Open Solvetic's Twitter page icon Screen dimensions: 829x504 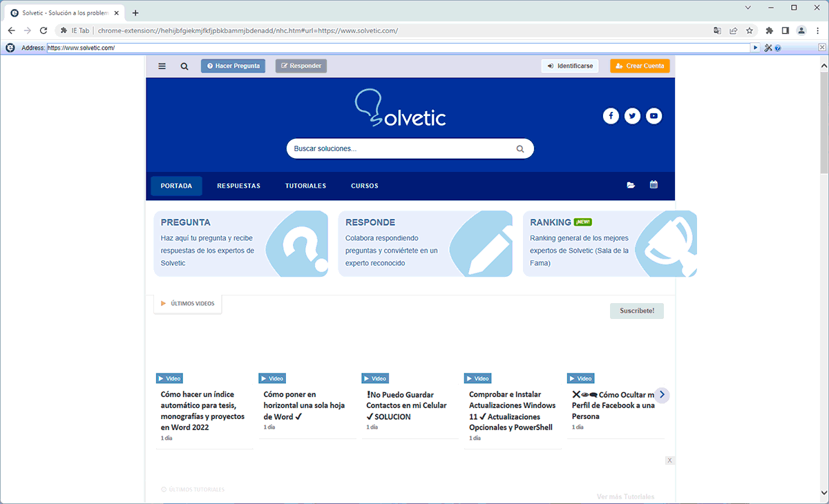[x=632, y=116]
